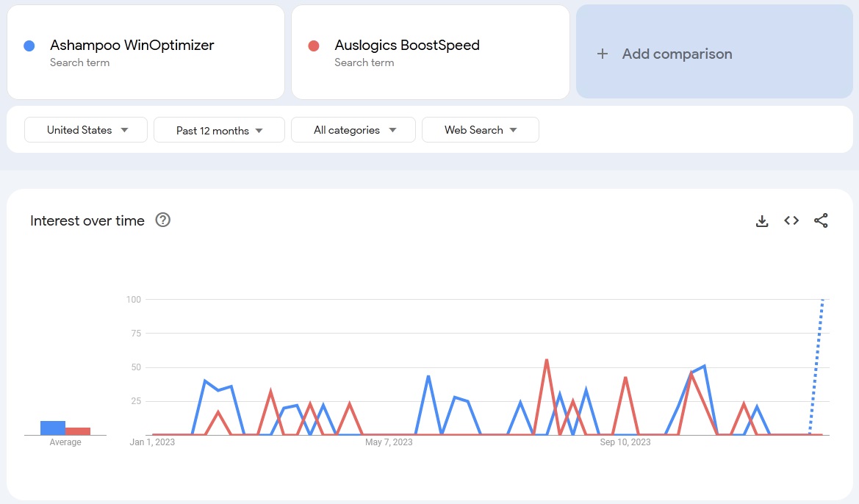The height and width of the screenshot is (504, 859).
Task: Click the Interest over time heading
Action: [x=87, y=220]
